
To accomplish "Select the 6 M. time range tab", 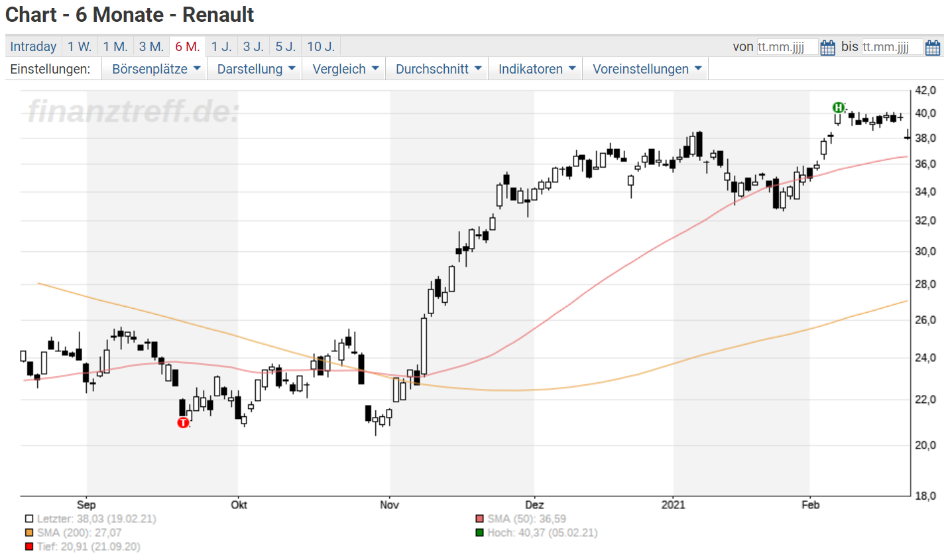I will tap(188, 46).
